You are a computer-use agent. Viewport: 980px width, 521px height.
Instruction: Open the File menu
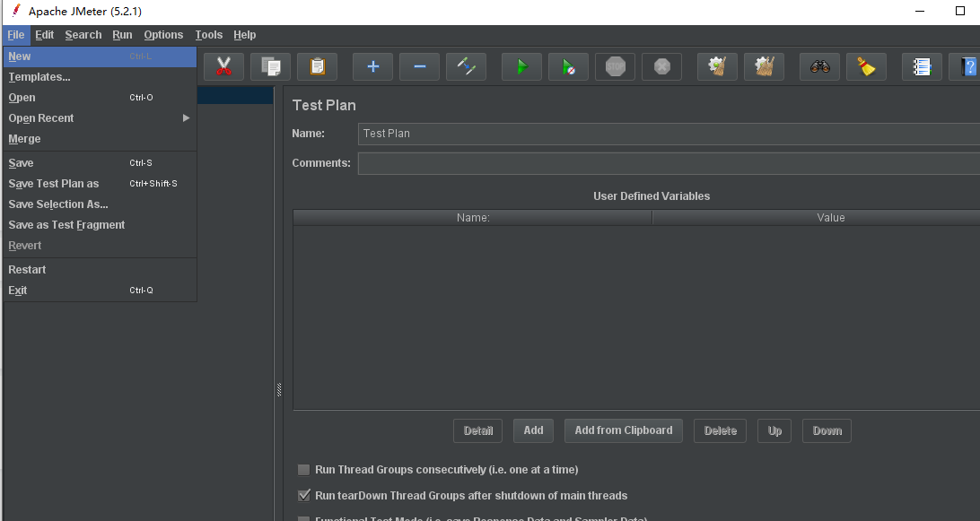[15, 35]
